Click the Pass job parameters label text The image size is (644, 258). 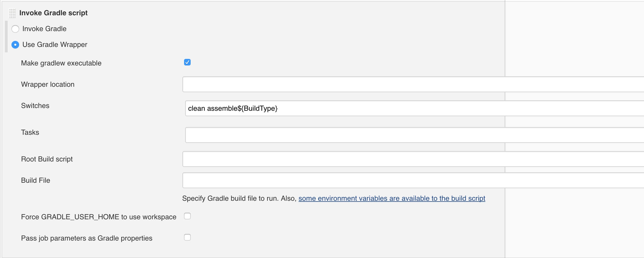(x=87, y=238)
